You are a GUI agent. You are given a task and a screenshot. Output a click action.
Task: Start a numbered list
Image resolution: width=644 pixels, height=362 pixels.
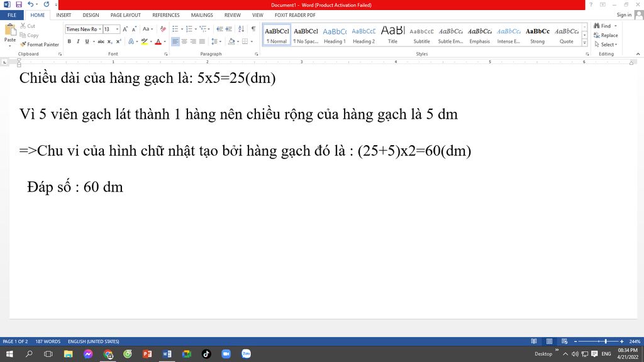(189, 29)
